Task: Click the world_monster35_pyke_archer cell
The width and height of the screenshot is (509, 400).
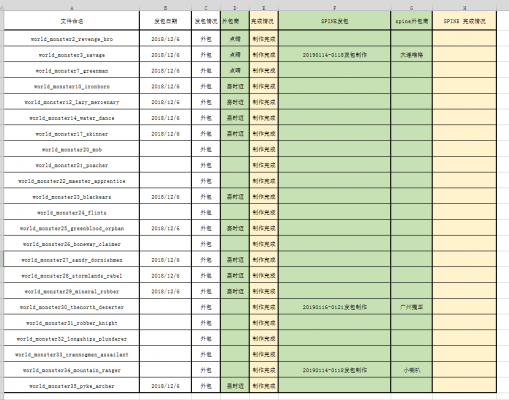Action: pos(72,386)
